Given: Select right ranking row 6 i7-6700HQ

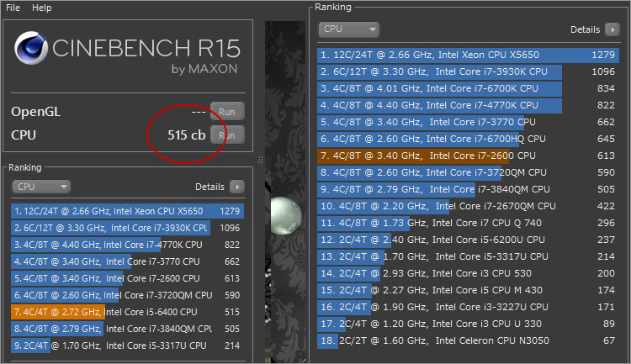Looking at the screenshot, I should [468, 139].
